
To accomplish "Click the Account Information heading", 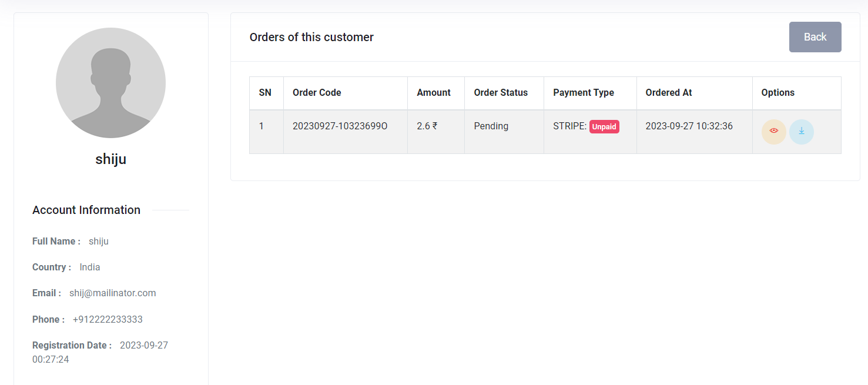I will click(86, 210).
